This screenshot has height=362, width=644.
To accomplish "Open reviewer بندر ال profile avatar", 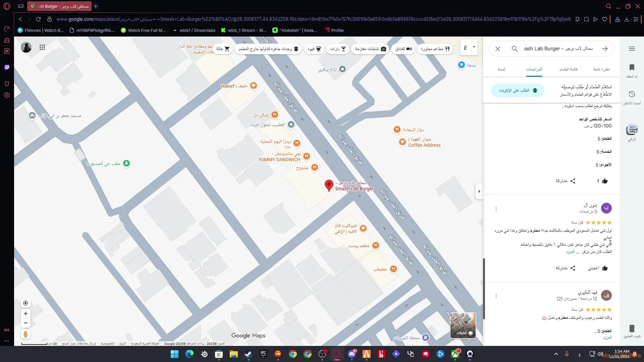I will (x=606, y=208).
